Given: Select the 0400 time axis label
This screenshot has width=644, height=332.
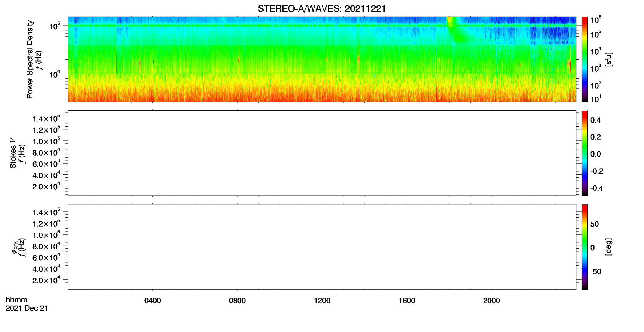Looking at the screenshot, I should coord(152,301).
